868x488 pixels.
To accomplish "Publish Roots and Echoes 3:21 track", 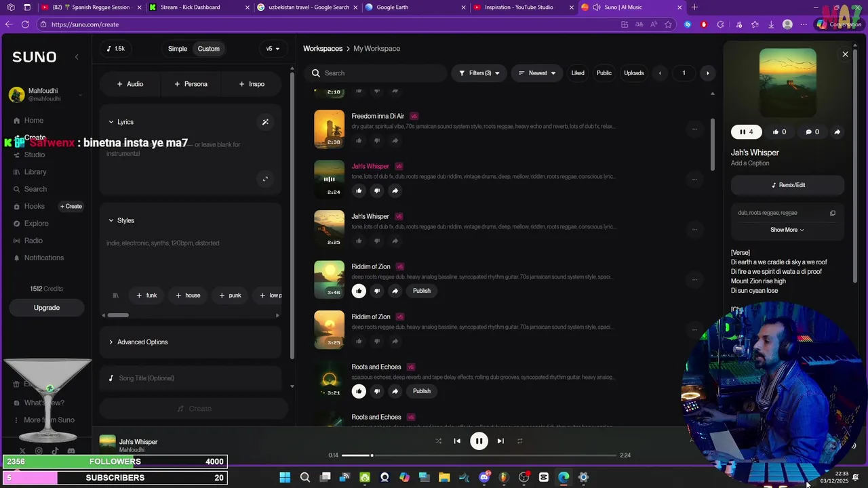I will tap(422, 391).
